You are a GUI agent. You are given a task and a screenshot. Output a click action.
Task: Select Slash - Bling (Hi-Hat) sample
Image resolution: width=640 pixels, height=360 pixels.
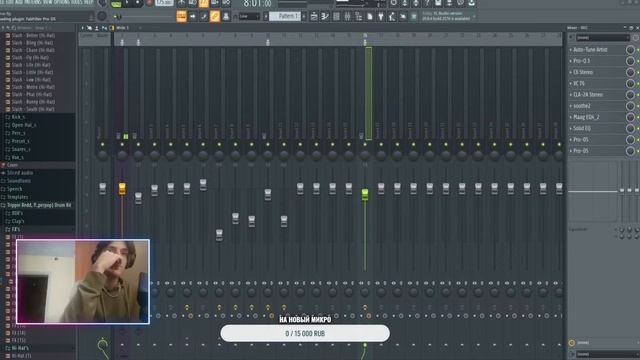pyautogui.click(x=32, y=43)
